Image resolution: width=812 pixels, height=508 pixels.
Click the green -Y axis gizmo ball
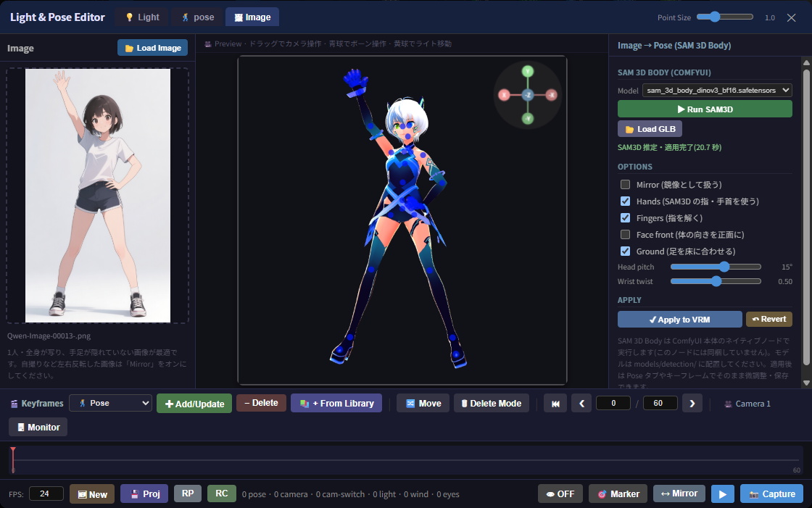point(528,119)
